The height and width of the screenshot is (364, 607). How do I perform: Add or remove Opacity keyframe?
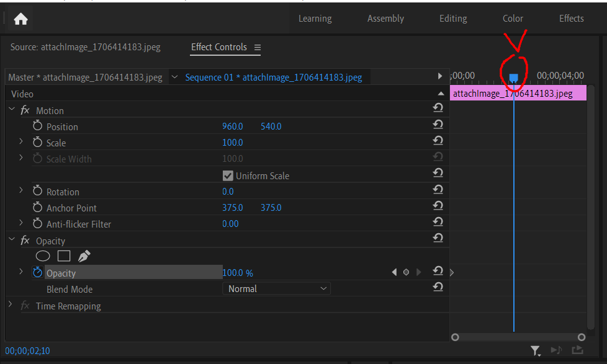(406, 272)
